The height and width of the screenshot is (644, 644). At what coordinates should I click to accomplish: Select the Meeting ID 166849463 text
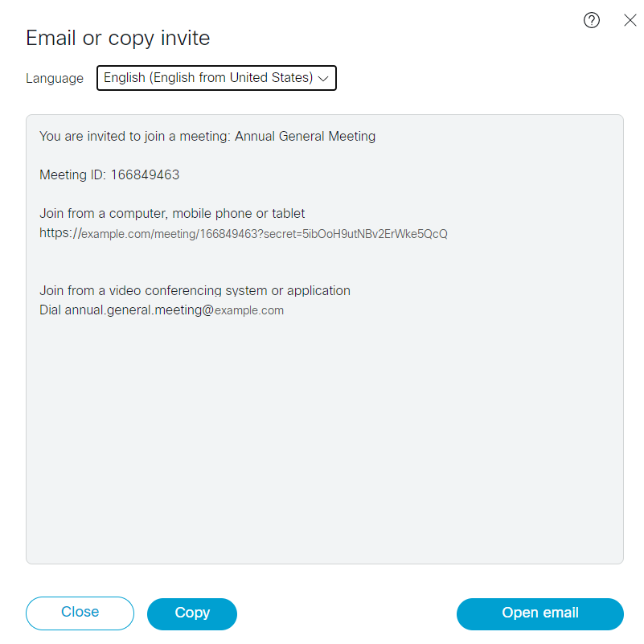[x=109, y=174]
